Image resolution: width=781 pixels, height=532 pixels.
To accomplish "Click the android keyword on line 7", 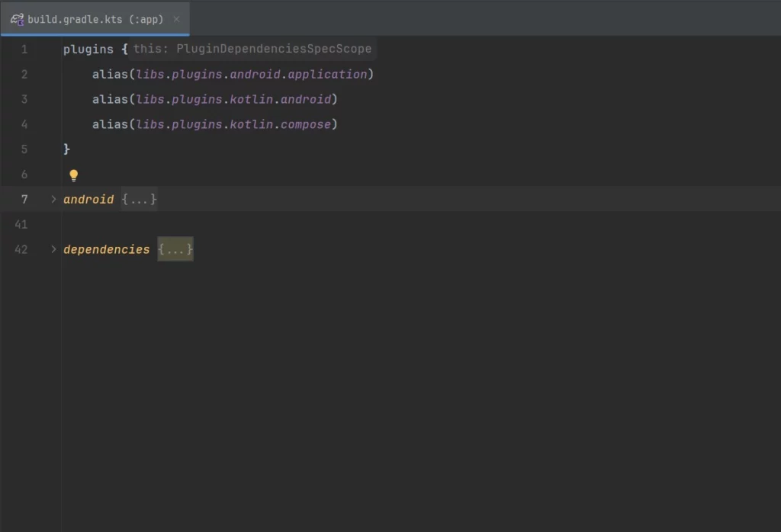I will pyautogui.click(x=88, y=199).
